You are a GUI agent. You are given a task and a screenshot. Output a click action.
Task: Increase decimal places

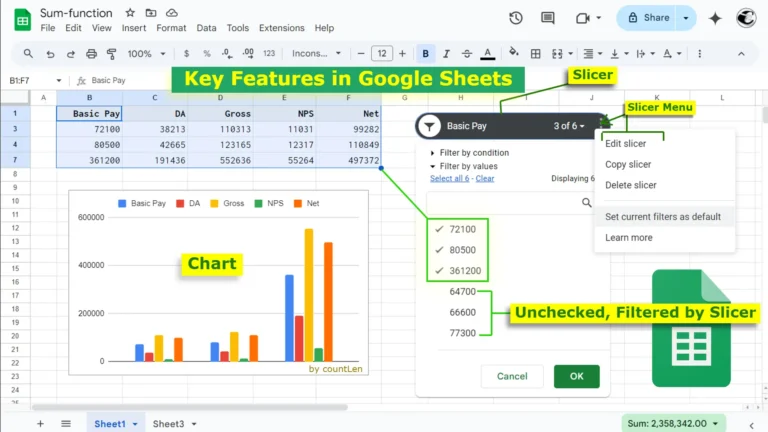(248, 54)
